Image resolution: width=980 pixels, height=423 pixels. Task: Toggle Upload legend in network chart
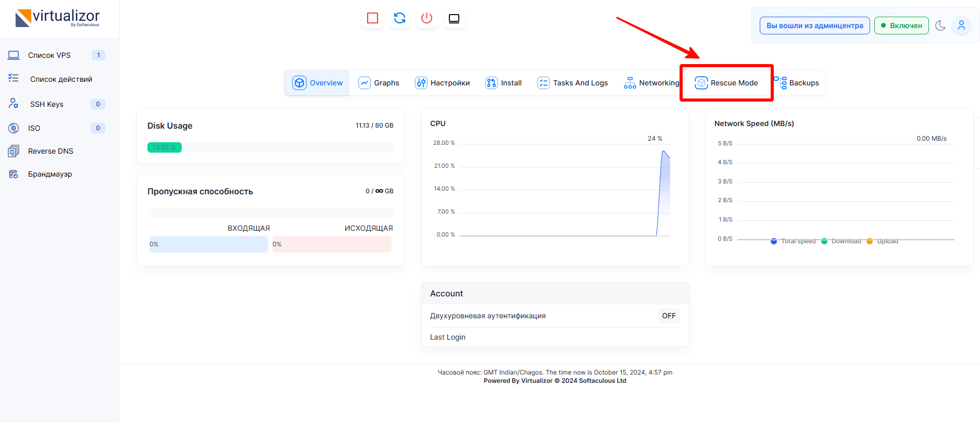point(882,241)
